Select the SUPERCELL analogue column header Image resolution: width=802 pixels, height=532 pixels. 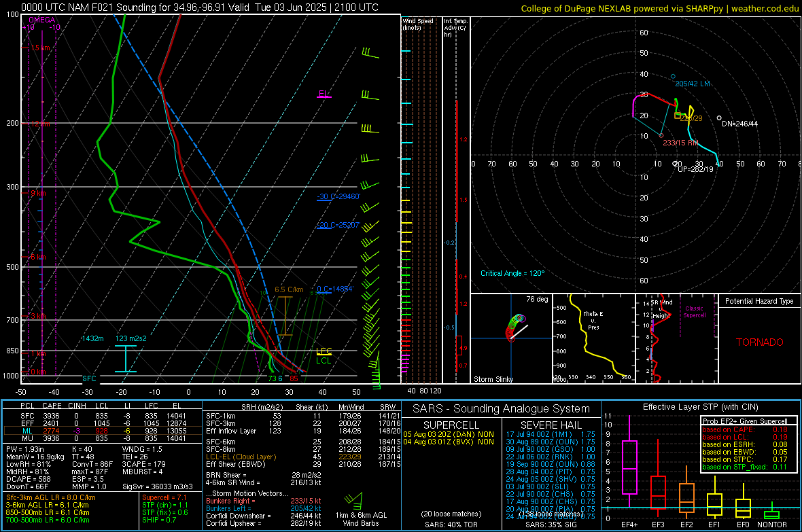point(451,425)
